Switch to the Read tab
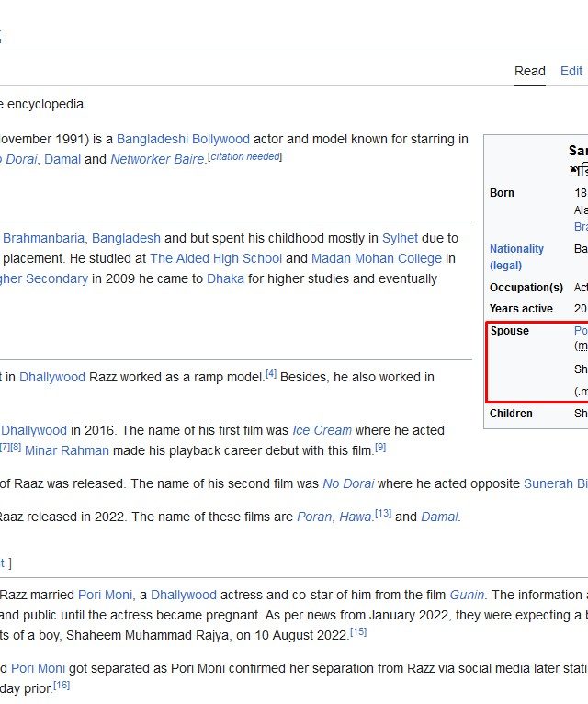 tap(529, 71)
